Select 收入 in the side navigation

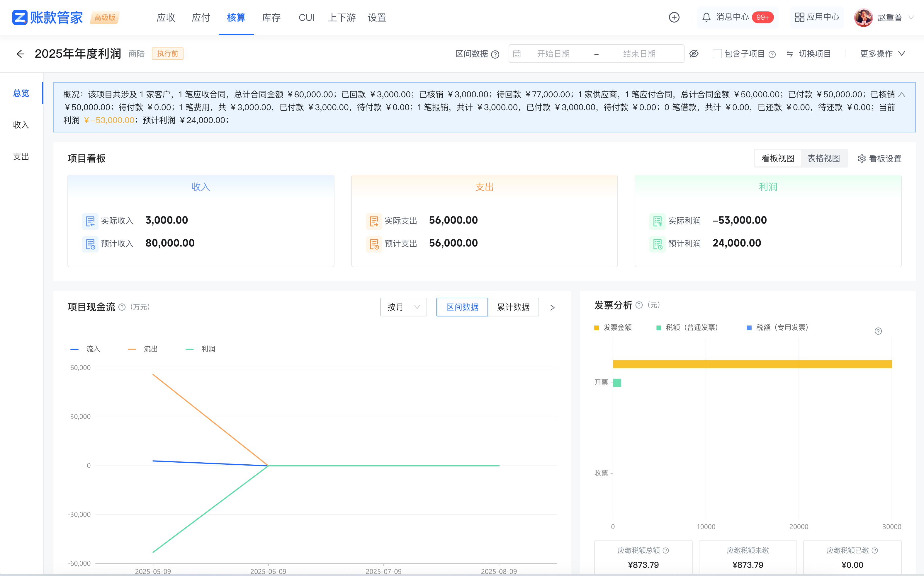[21, 125]
